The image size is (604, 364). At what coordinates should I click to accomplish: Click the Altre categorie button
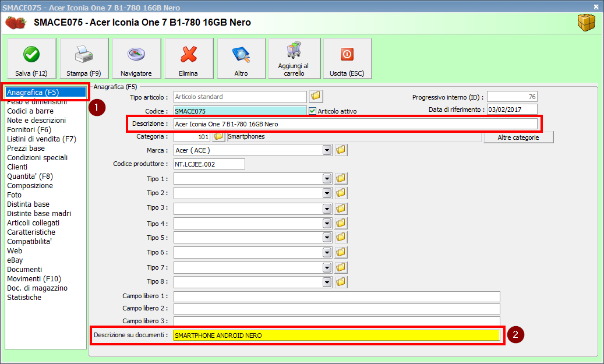click(518, 137)
